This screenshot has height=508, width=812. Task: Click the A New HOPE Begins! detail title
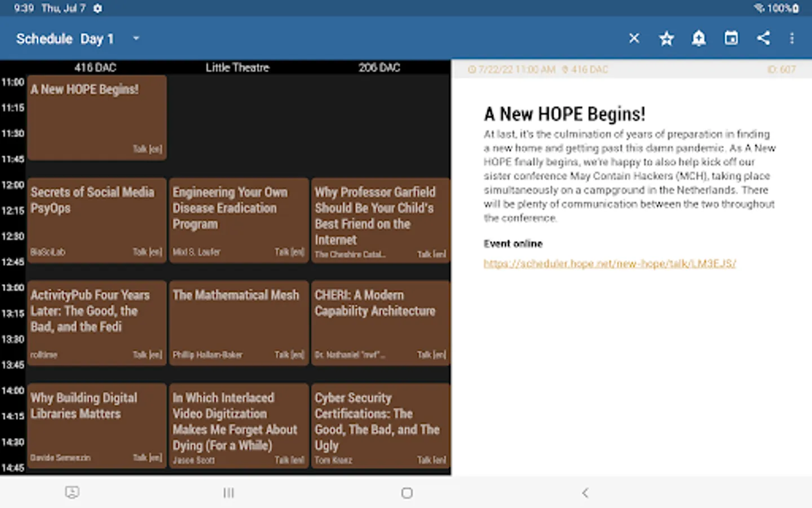[x=564, y=114]
